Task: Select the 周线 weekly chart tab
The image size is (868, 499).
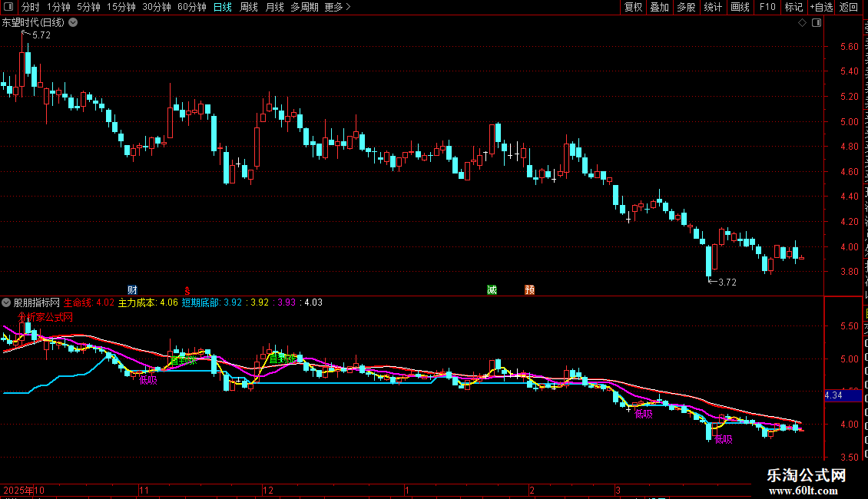Action: pos(249,7)
